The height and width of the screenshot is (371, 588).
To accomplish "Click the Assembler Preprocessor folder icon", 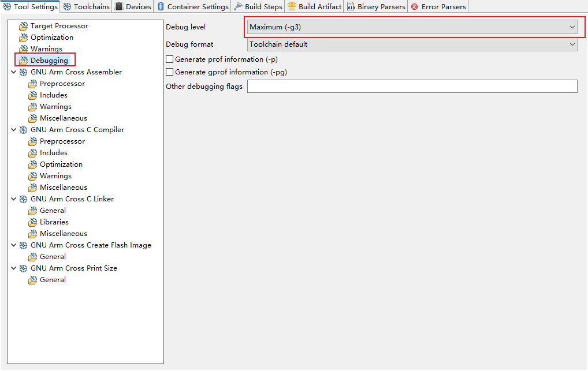I will tap(33, 84).
